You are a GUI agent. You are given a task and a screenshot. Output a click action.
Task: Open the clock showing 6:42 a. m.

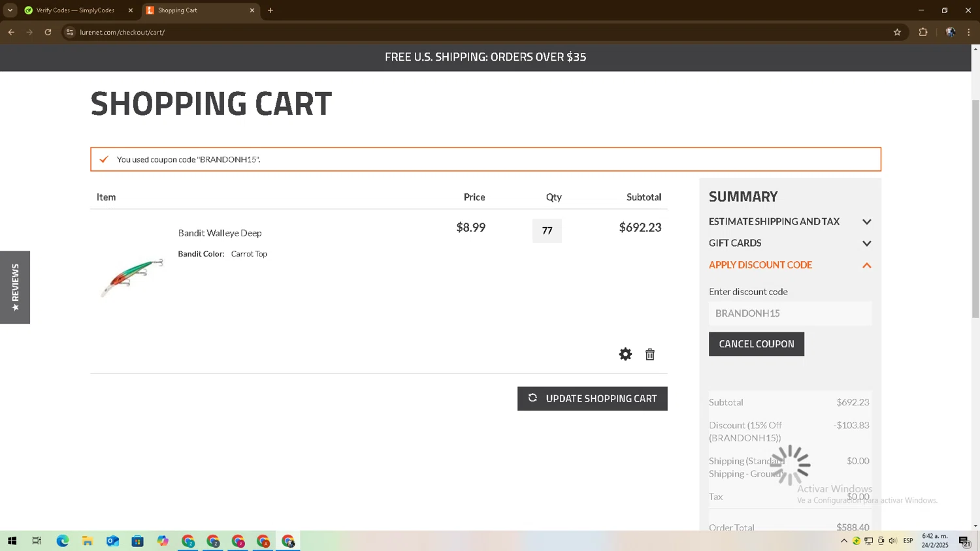tap(935, 541)
